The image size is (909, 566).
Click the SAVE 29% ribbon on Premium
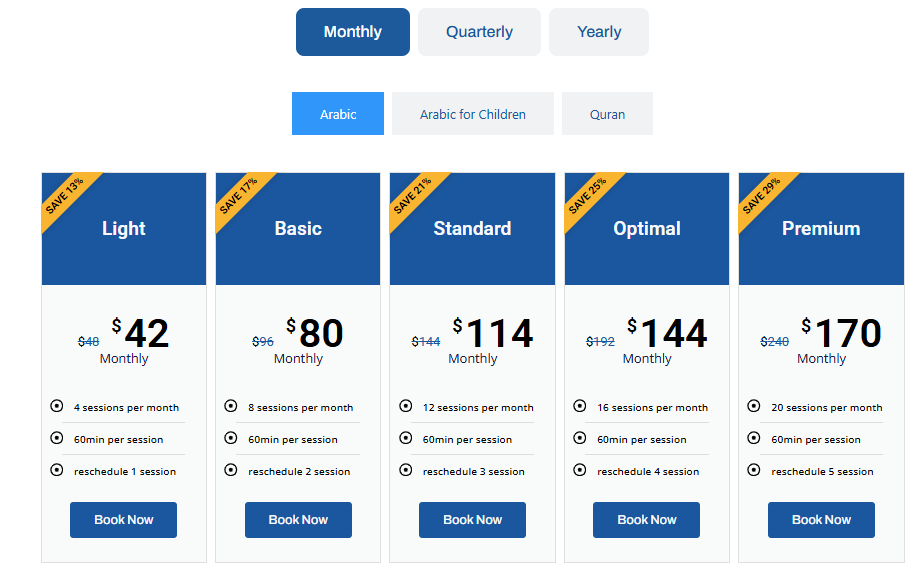click(762, 197)
